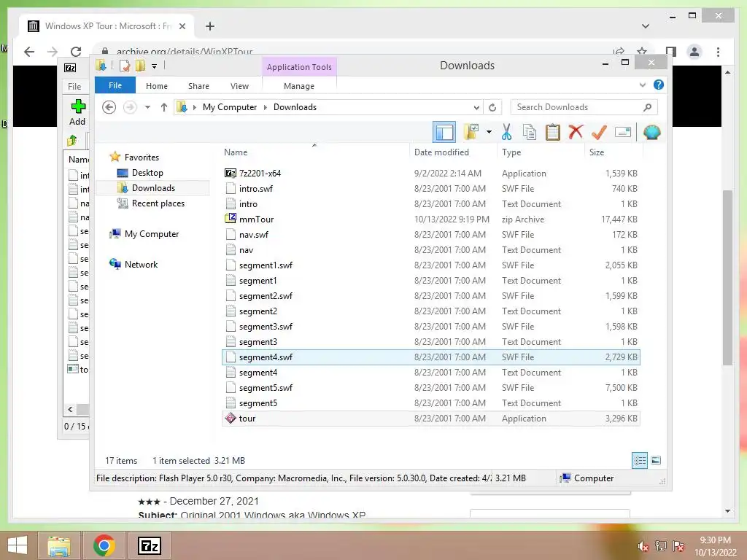This screenshot has width=747, height=560.
Task: Select Desktop in Favorites
Action: (147, 173)
